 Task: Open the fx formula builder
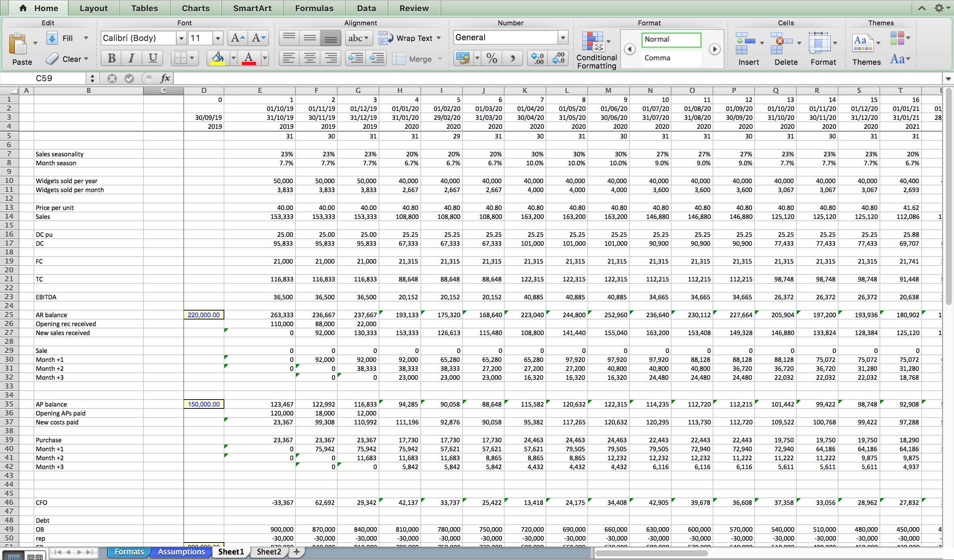click(x=165, y=78)
